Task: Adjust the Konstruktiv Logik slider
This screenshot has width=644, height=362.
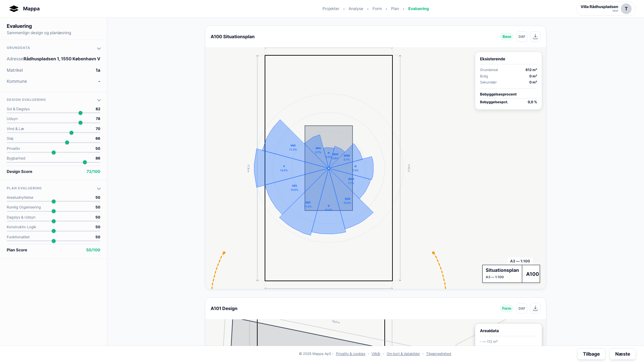Action: [54, 231]
